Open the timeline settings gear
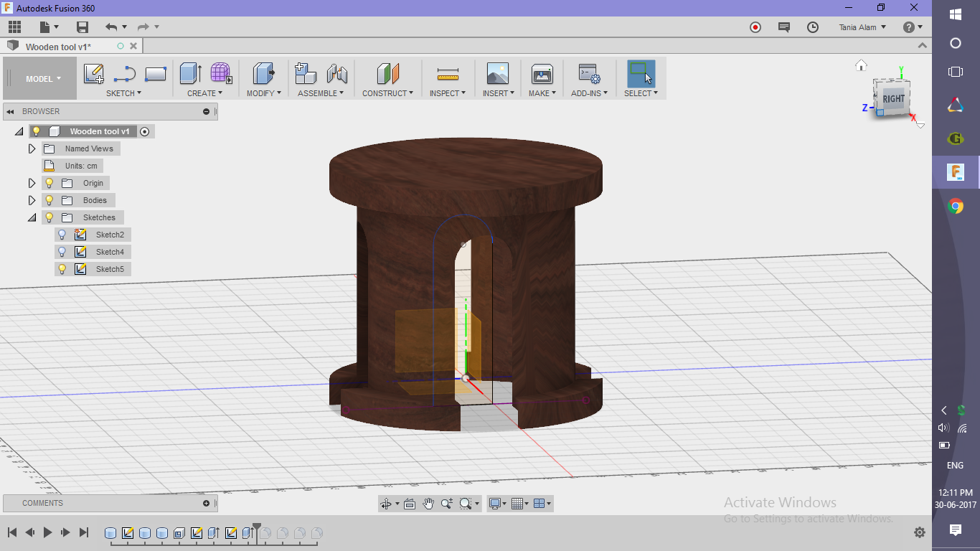This screenshot has height=551, width=980. pyautogui.click(x=920, y=532)
